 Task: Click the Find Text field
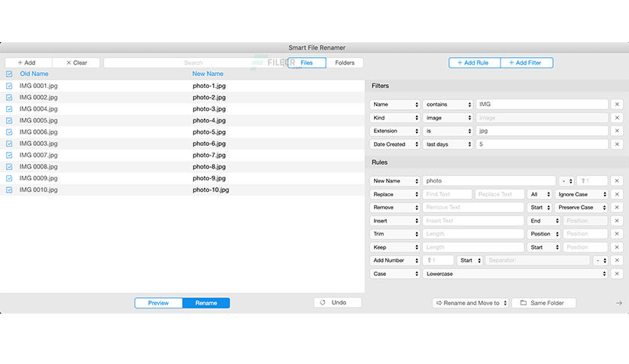(447, 195)
